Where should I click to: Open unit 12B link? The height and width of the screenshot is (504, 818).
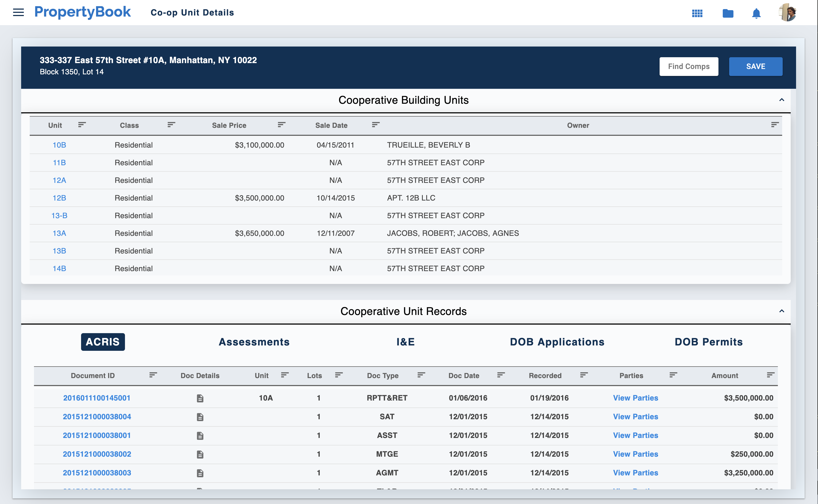pos(59,198)
